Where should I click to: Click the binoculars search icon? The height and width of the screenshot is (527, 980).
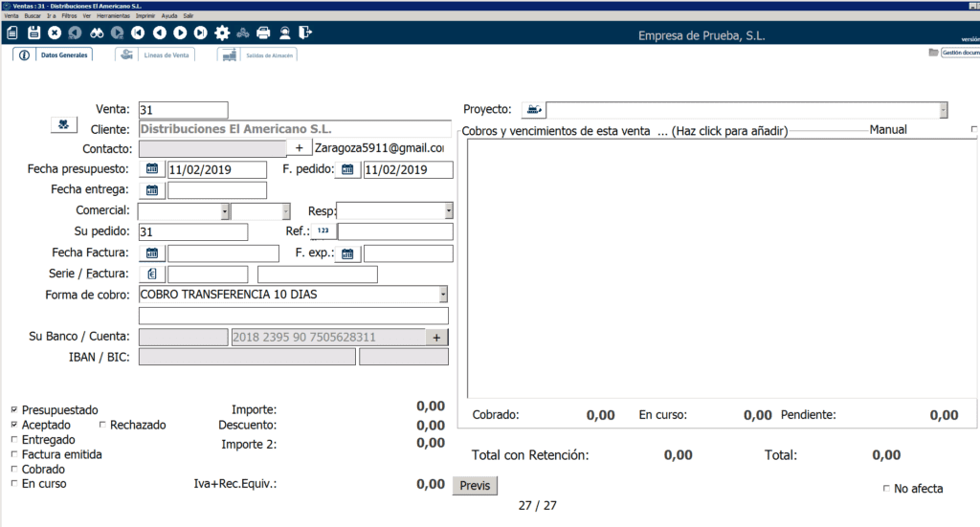96,33
